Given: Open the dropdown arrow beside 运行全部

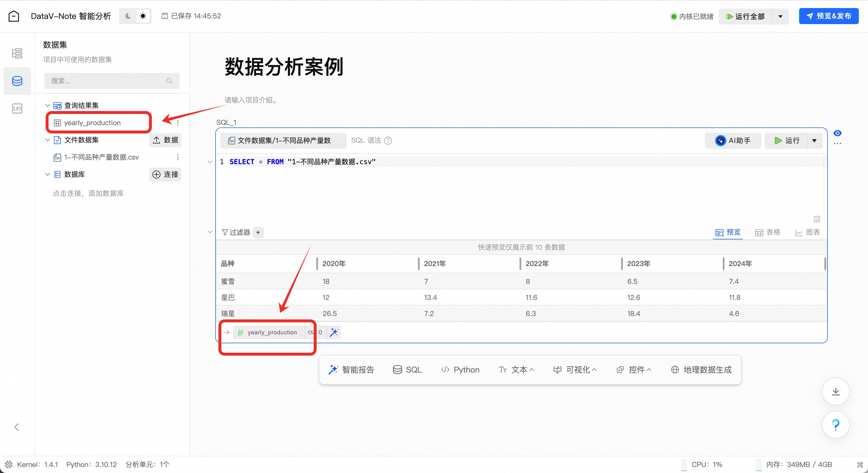Looking at the screenshot, I should [780, 16].
